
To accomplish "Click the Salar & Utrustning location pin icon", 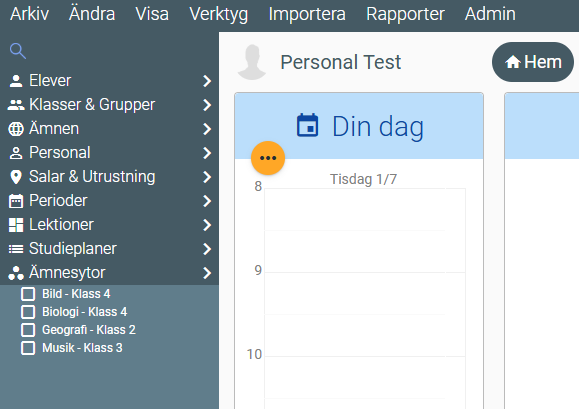I will [16, 177].
